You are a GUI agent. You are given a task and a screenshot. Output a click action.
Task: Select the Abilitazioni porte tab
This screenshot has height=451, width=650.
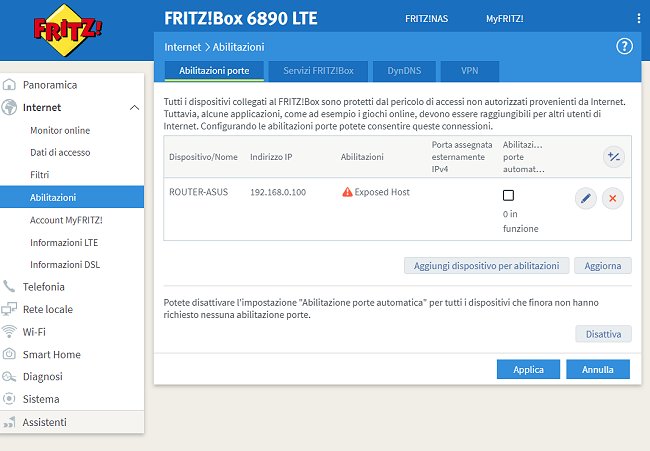pyautogui.click(x=214, y=71)
